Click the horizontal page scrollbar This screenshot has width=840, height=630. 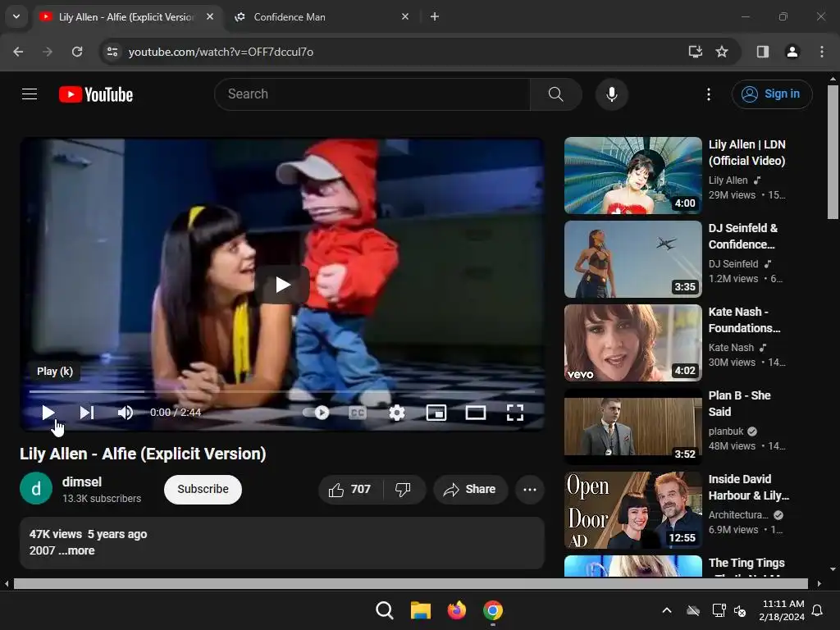pyautogui.click(x=411, y=583)
